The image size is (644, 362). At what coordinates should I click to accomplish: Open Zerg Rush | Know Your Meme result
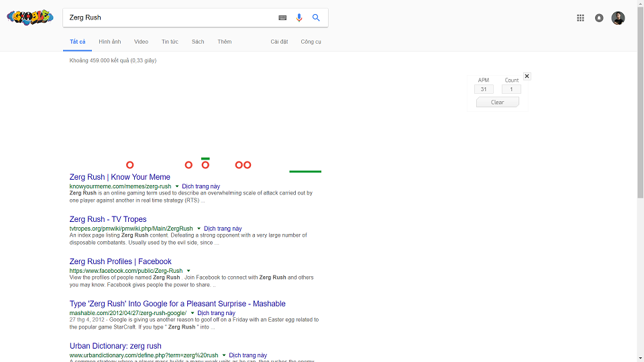[x=119, y=177]
